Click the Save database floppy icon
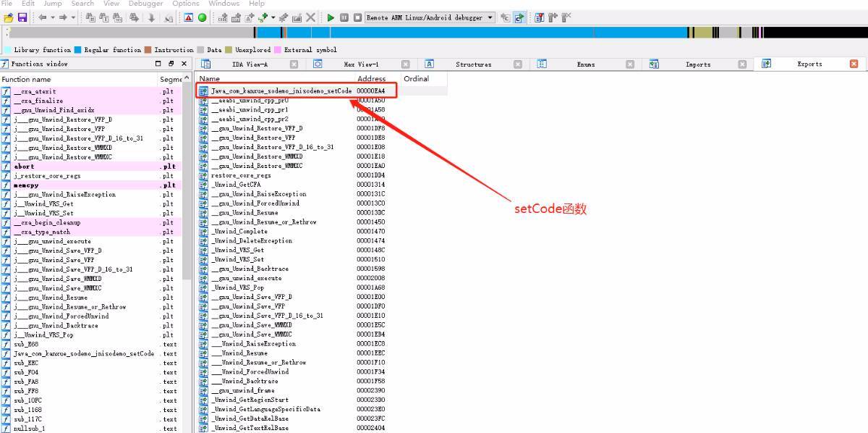The height and width of the screenshot is (433, 868). 22,17
